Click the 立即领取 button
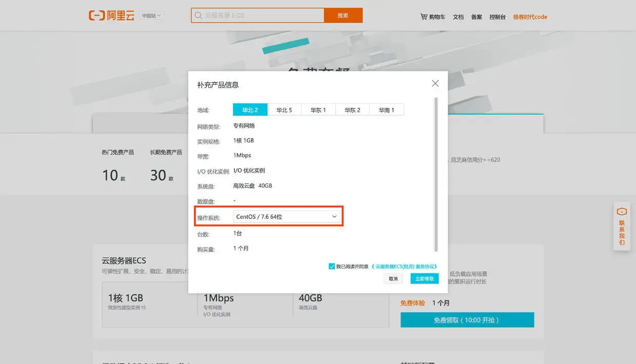Image resolution: width=636 pixels, height=364 pixels. [x=425, y=278]
